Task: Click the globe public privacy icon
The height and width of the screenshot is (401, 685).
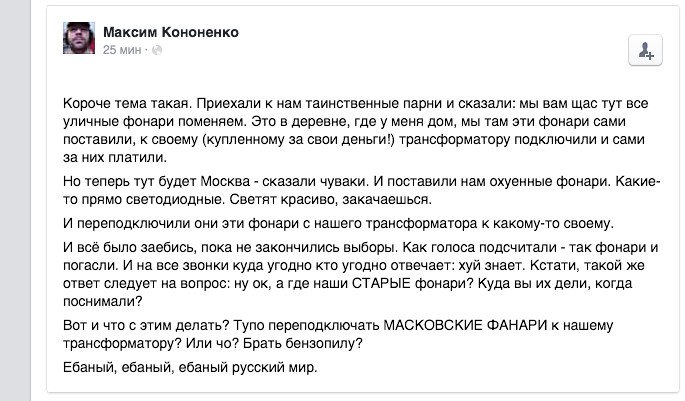Action: 157,50
